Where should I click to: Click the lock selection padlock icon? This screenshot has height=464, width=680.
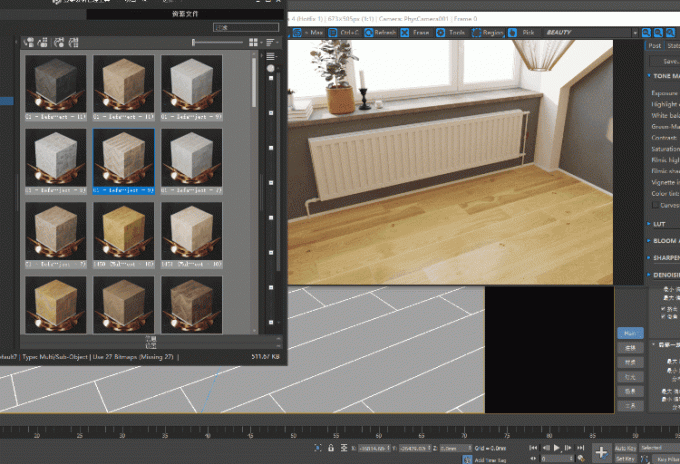coord(331,448)
